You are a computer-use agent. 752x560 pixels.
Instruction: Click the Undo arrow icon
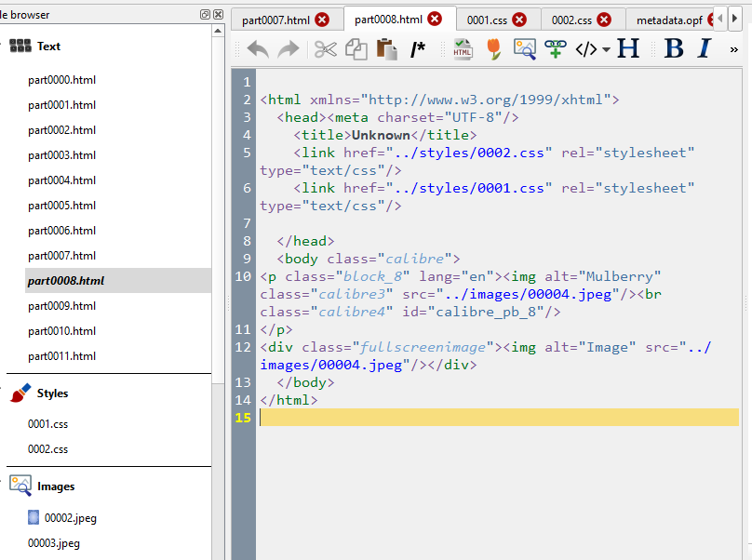coord(258,49)
